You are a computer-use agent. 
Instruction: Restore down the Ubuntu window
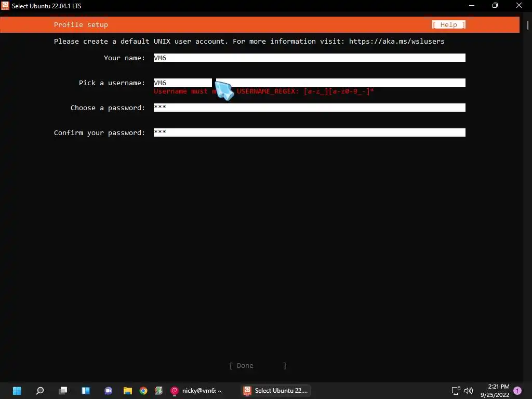[495, 5]
